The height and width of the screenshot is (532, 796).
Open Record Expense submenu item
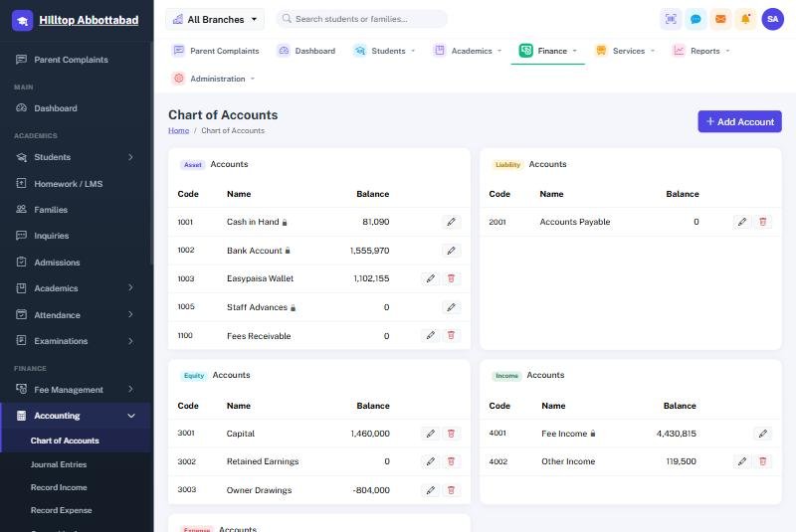click(61, 510)
